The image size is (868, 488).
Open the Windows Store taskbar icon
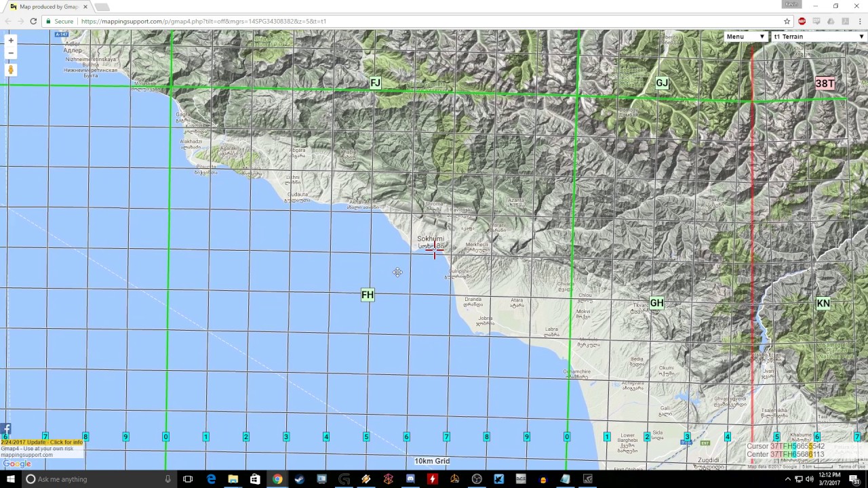click(255, 479)
